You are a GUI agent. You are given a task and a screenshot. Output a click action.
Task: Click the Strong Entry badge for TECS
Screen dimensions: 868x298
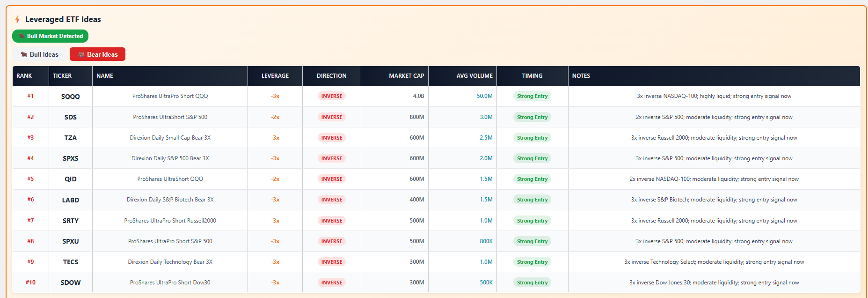click(532, 262)
